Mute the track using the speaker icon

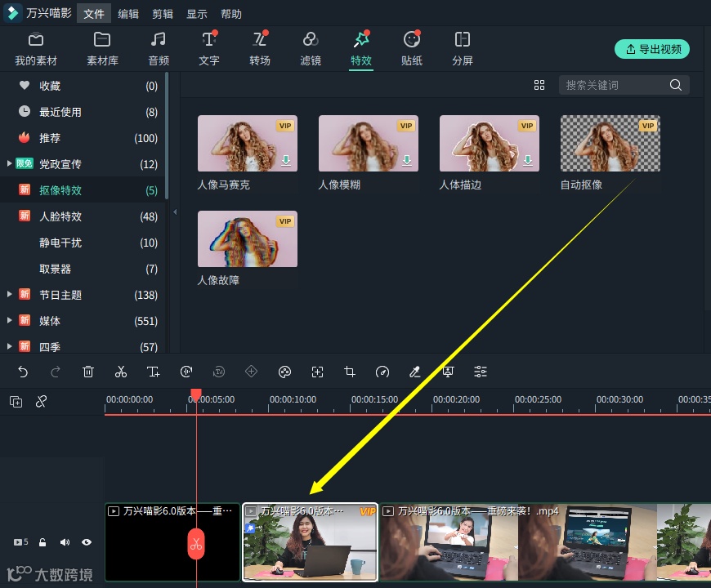[65, 542]
